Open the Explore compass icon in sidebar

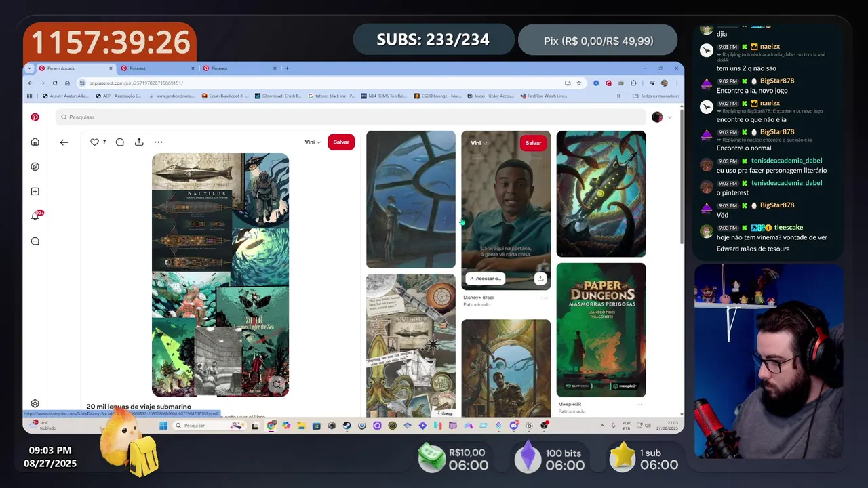(x=35, y=167)
